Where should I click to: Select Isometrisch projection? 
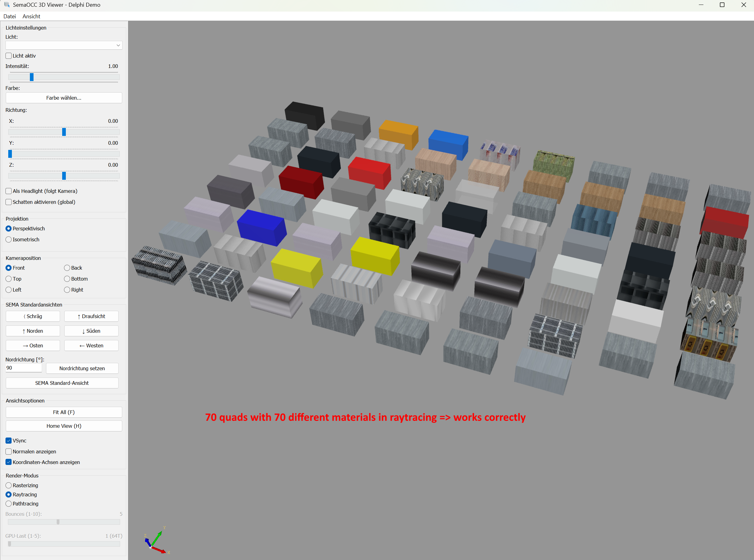9,240
